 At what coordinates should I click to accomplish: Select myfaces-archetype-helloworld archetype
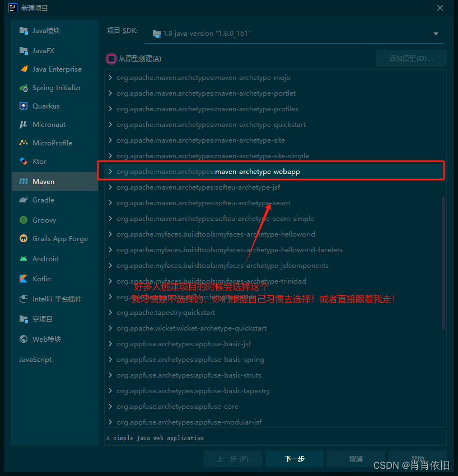(x=275, y=234)
